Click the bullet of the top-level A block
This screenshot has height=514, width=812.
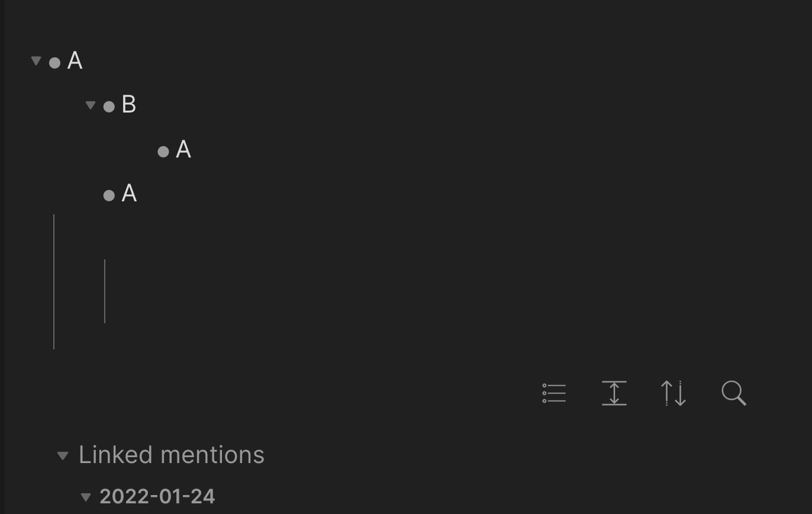pos(54,62)
